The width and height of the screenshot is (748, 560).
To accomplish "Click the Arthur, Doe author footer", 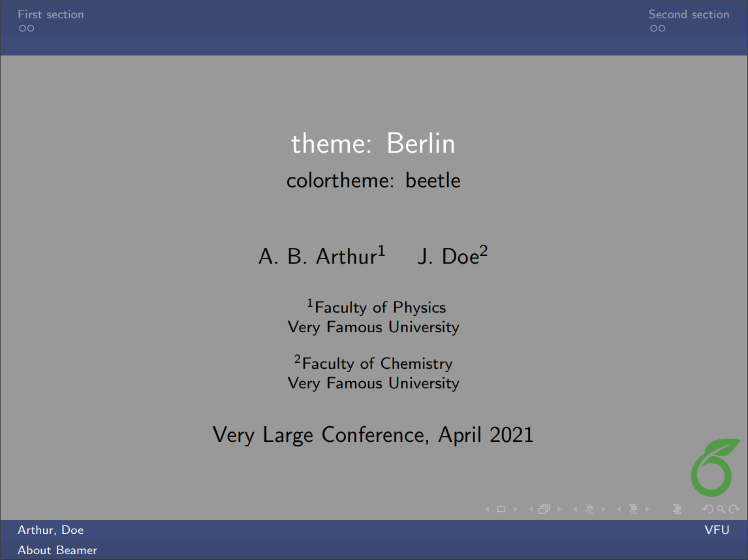I will coord(50,530).
